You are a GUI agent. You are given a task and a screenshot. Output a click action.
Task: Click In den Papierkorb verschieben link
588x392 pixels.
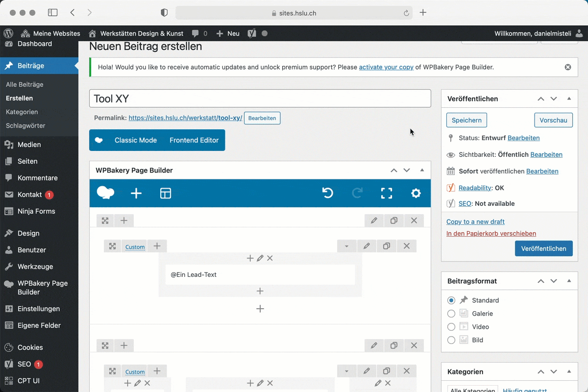[x=491, y=234]
